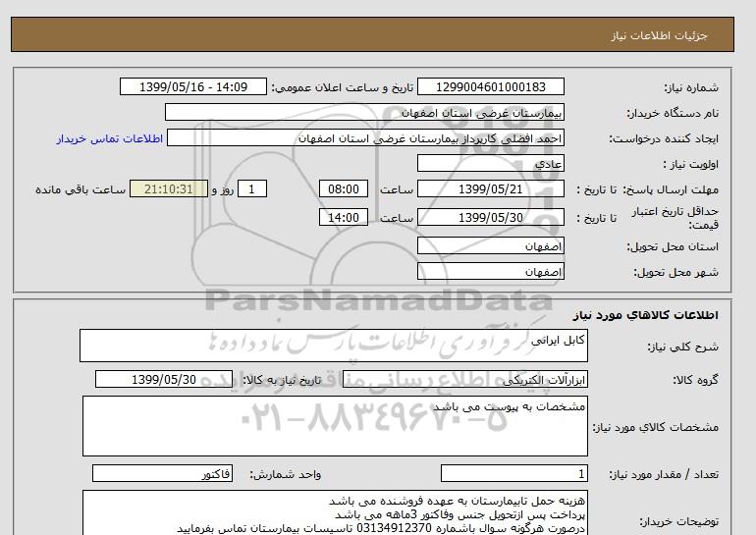Click the price validity time 14:00
Screen dimensions: 756x535
[x=344, y=217]
